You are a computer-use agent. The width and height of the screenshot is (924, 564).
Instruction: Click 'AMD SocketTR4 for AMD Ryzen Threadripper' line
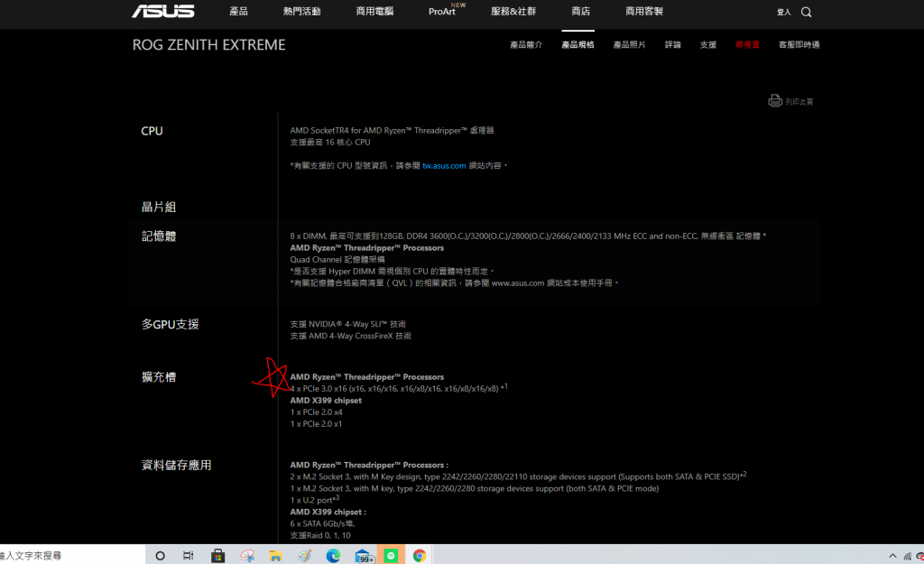392,130
